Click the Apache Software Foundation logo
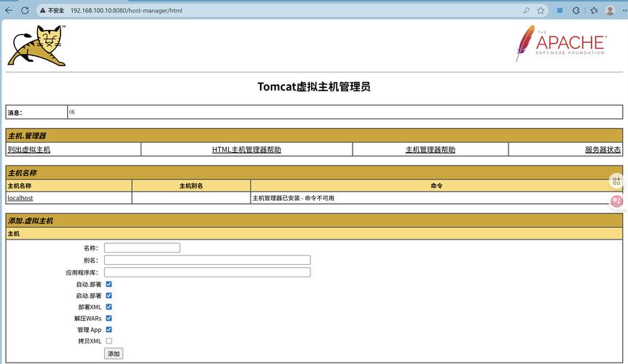Screen dimensions: 628x364 click(561, 43)
